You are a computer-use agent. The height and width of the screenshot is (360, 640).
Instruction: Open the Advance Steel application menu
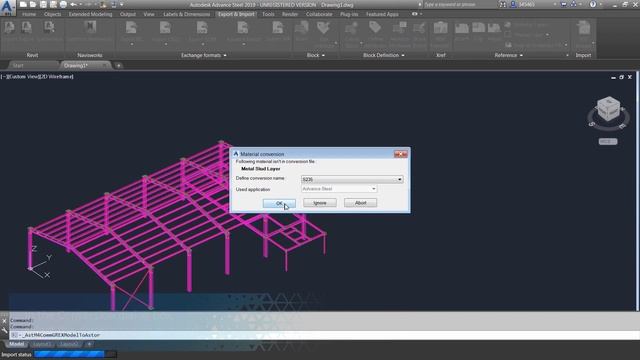7,8
